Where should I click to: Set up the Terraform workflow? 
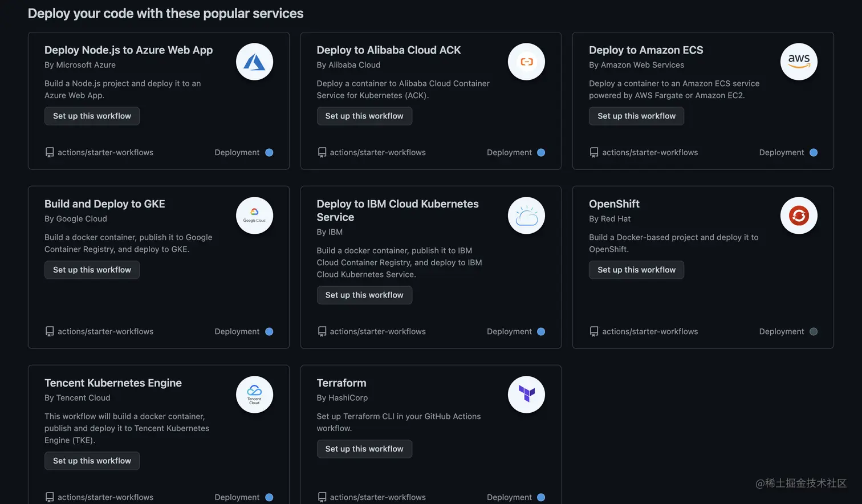(364, 449)
